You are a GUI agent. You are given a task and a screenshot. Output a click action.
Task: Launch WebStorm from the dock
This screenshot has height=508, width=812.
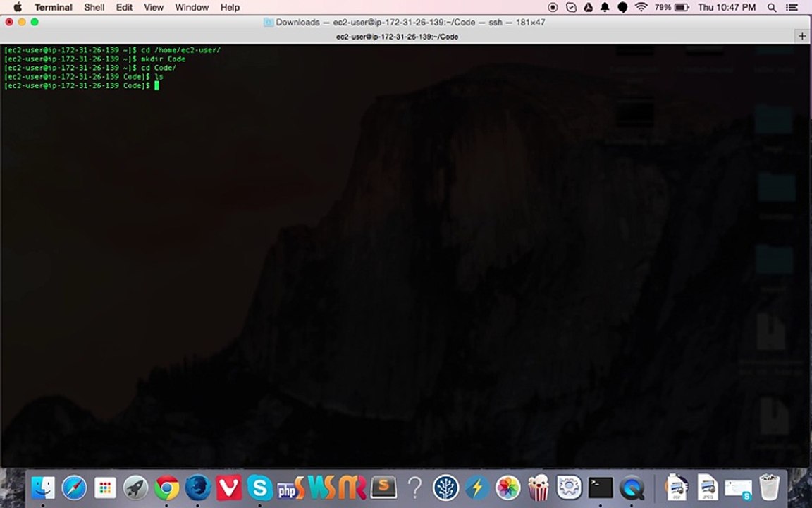click(x=322, y=488)
